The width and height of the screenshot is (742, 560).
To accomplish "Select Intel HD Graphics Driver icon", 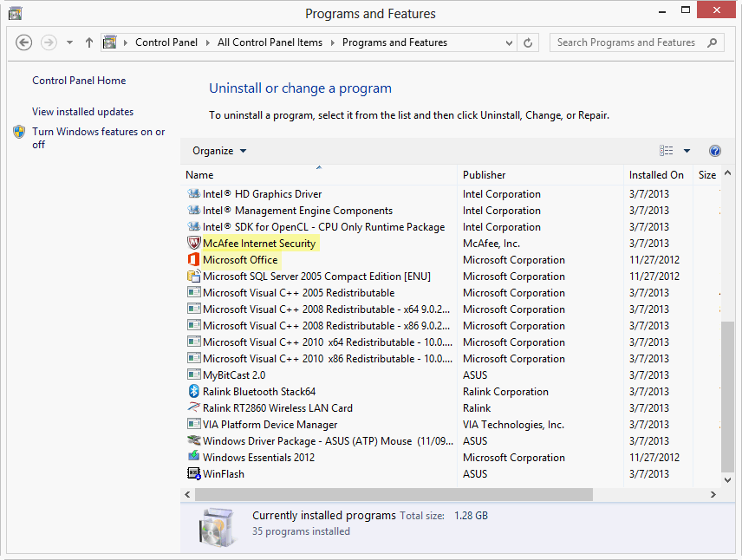I will click(x=193, y=193).
